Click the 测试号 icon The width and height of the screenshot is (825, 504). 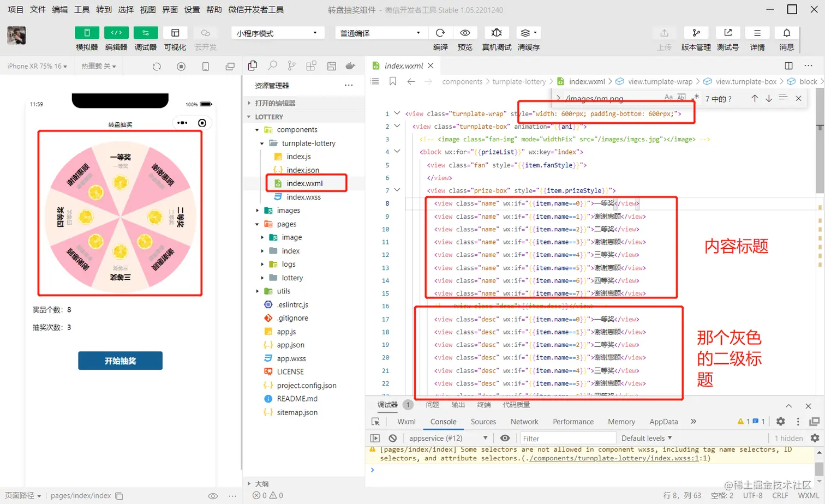click(x=728, y=33)
